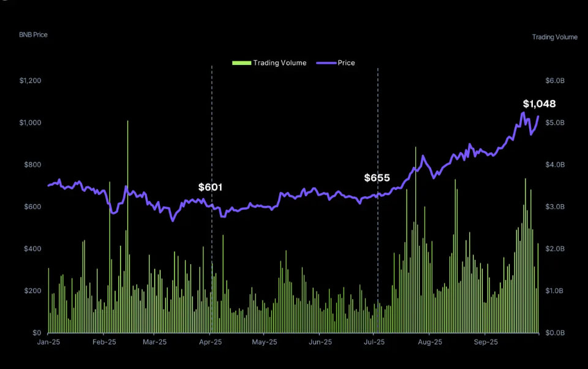Click the $655 price annotation
Image resolution: width=588 pixels, height=369 pixels.
tap(377, 178)
